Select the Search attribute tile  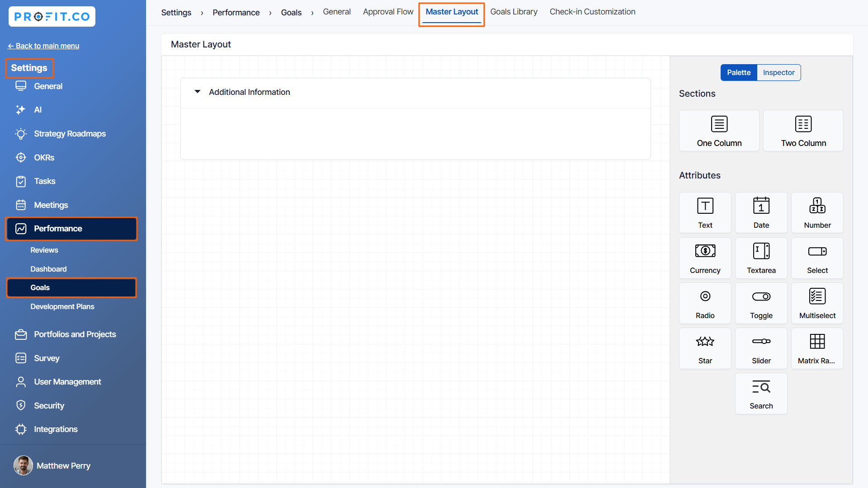tap(761, 394)
